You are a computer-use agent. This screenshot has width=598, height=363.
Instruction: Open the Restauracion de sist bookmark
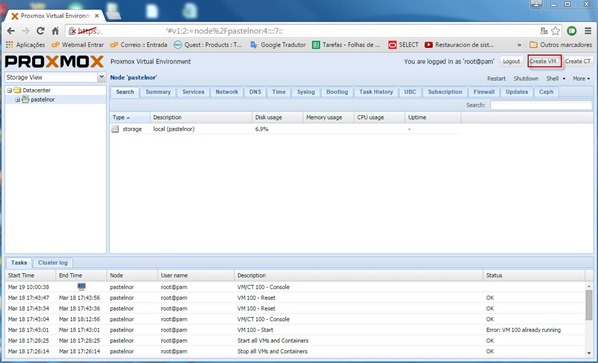click(459, 45)
